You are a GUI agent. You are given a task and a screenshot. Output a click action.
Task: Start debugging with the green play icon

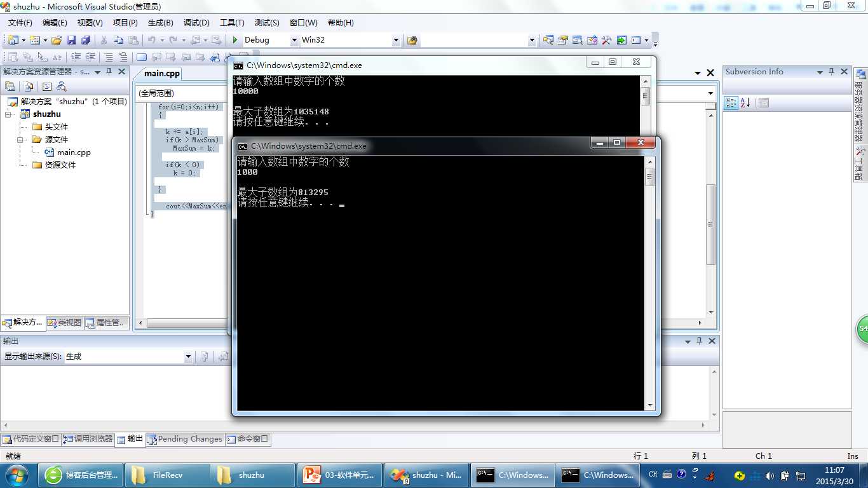tap(235, 40)
